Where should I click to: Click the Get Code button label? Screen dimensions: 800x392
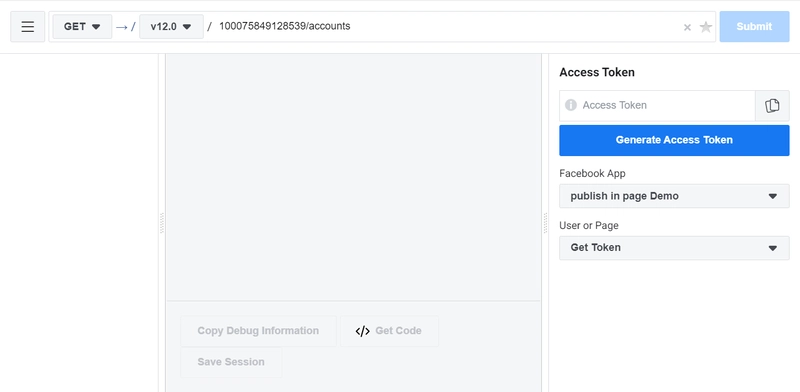pyautogui.click(x=398, y=331)
